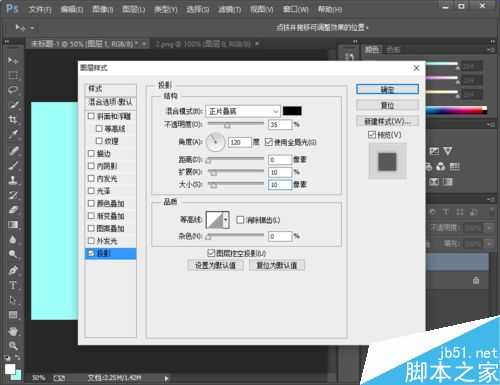Open the tool preset arrow in the options bar
The width and height of the screenshot is (500, 385).
tap(32, 28)
